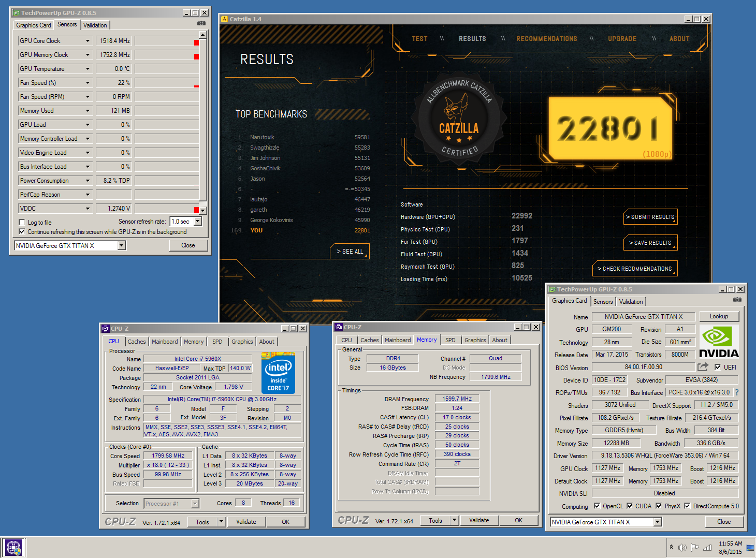Click OK in CPU-Z Memory window

tap(518, 520)
